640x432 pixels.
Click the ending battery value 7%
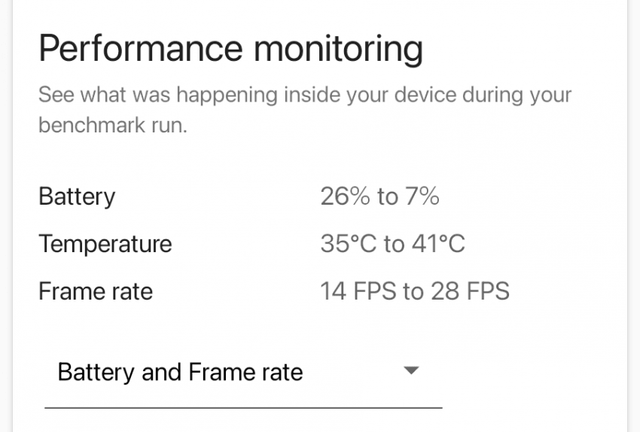click(422, 196)
